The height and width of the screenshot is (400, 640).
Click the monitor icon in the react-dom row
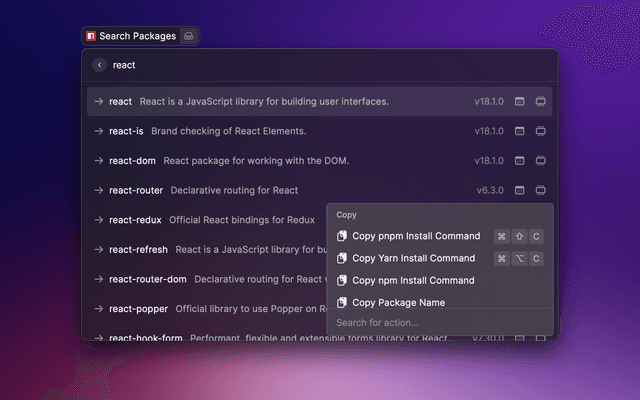click(540, 161)
